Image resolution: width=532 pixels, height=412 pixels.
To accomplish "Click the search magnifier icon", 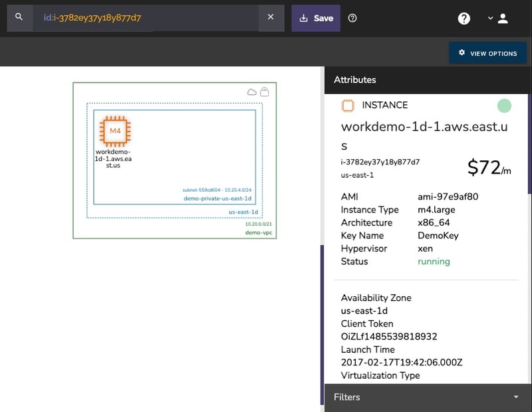I will point(19,17).
